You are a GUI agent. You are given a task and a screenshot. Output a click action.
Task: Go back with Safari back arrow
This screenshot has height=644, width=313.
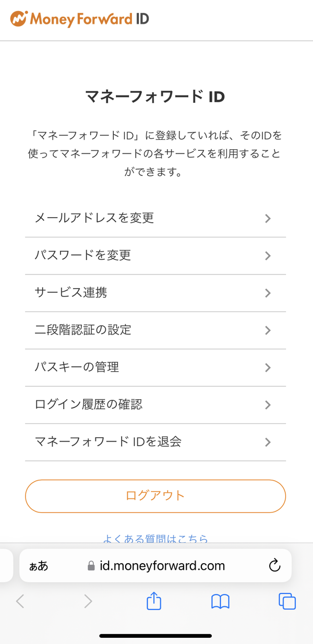coord(20,601)
